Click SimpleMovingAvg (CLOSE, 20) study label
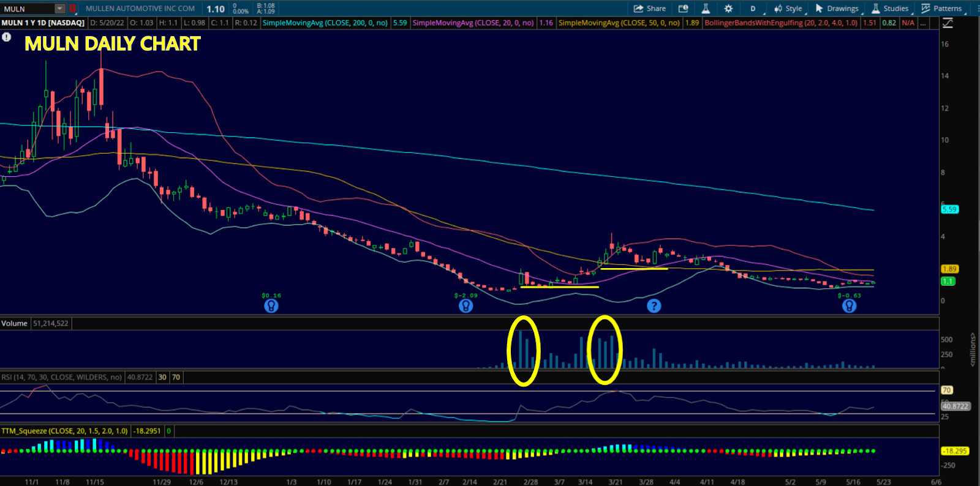The width and height of the screenshot is (980, 486). pos(473,23)
